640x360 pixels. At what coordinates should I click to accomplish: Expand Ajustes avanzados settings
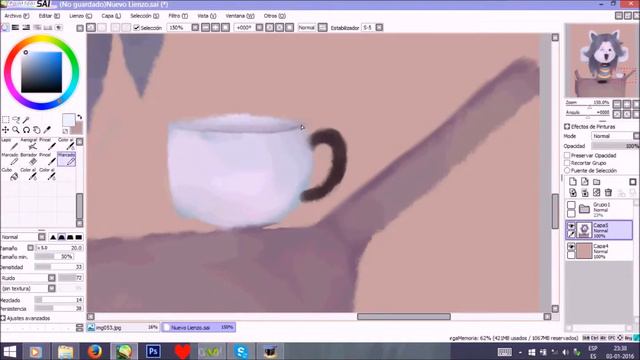3,318
